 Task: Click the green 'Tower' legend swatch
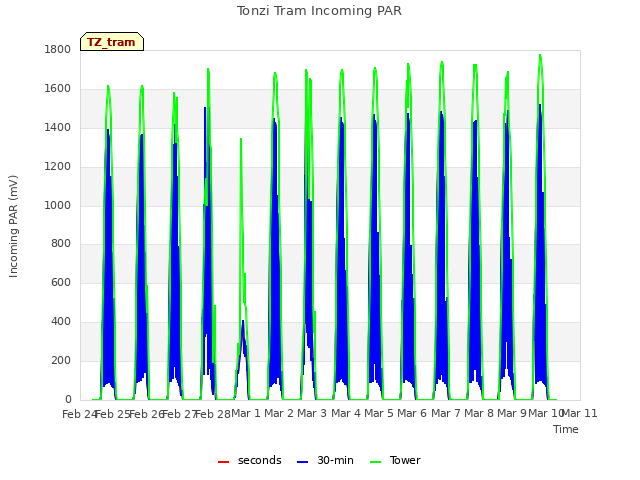(x=375, y=462)
